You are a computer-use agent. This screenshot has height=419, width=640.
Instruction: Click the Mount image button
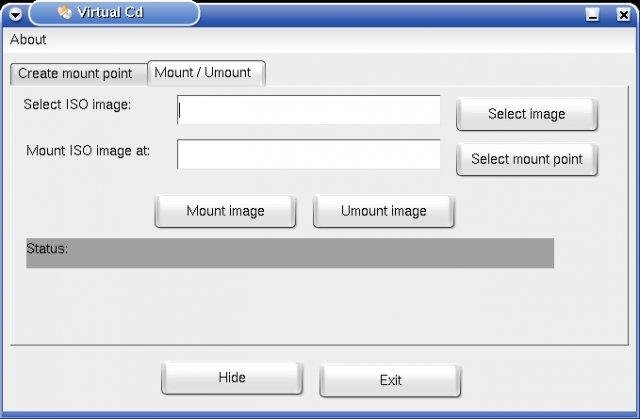225,211
